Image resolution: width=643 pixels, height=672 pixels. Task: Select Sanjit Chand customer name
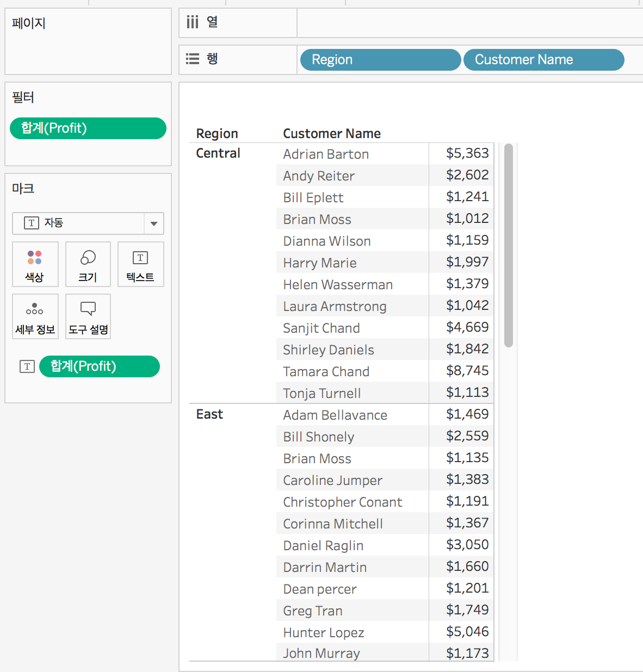click(x=321, y=328)
